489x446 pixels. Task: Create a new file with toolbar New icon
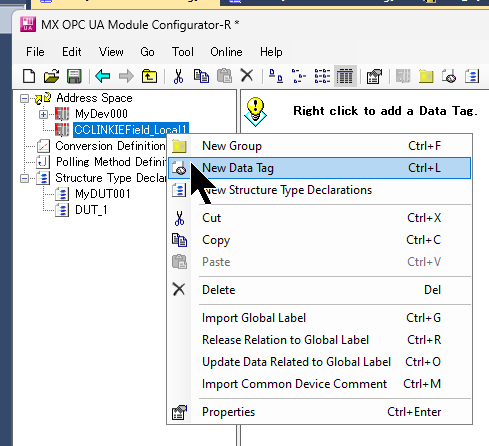tap(29, 76)
